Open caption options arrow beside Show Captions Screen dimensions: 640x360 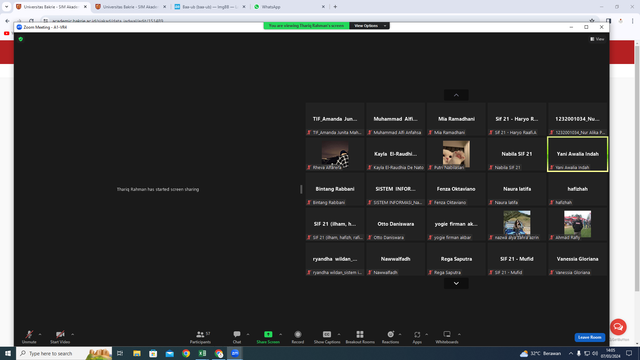tap(339, 334)
